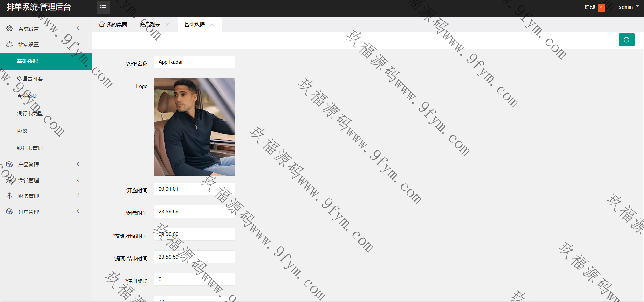The image size is (644, 302).
Task: Close the 产品列表 tab
Action: coord(168,24)
